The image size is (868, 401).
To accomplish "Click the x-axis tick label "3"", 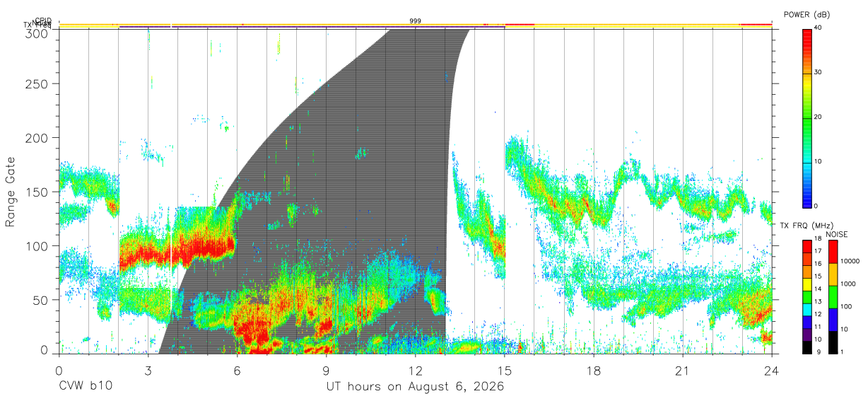I will coord(148,371).
